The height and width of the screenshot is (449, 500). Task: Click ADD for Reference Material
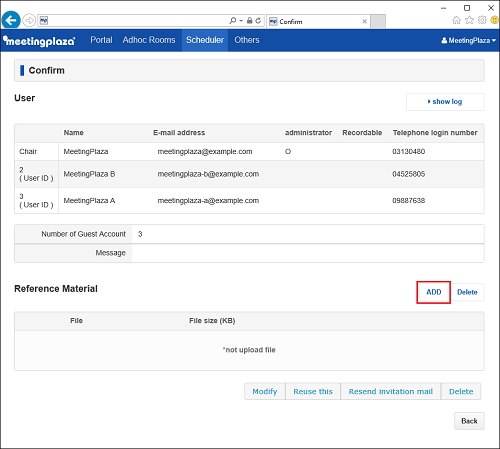pos(434,292)
